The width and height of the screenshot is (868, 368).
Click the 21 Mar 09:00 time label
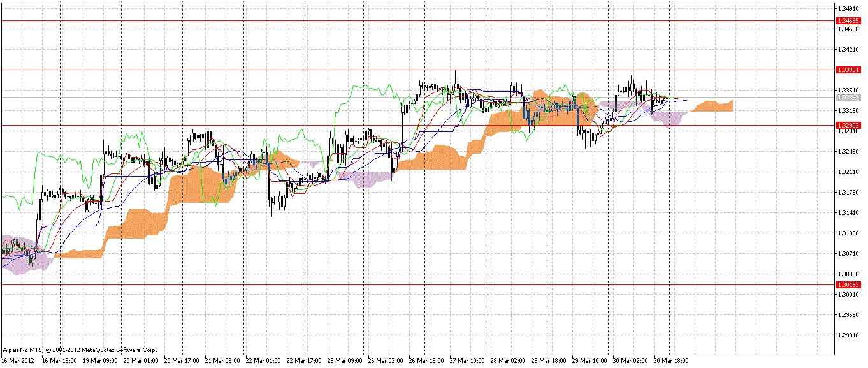pyautogui.click(x=223, y=360)
